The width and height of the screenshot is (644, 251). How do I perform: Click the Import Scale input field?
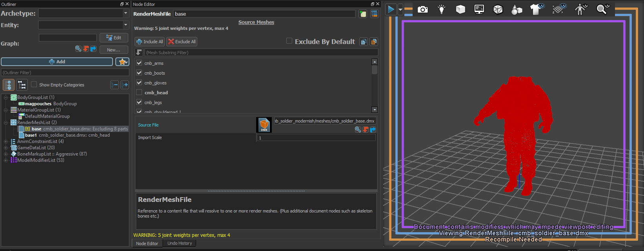pyautogui.click(x=316, y=138)
